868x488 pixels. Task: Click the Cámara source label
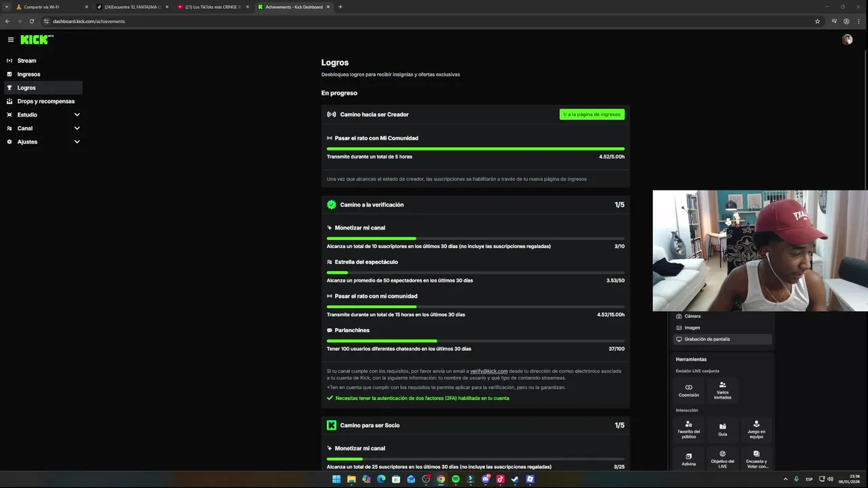[692, 316]
